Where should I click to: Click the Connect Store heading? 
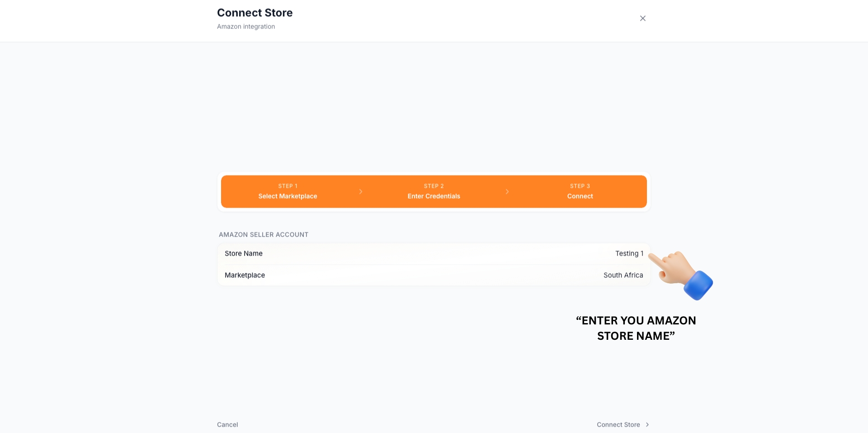pos(255,13)
